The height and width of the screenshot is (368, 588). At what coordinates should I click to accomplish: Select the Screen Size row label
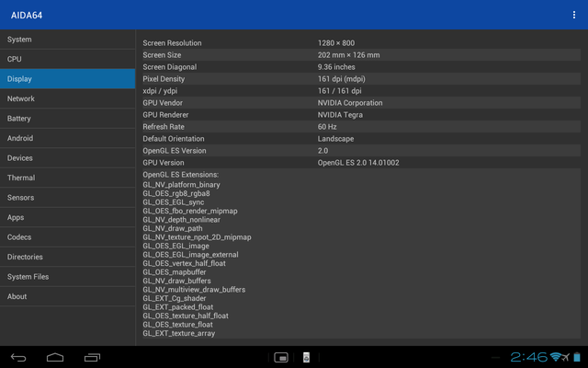[x=162, y=55]
